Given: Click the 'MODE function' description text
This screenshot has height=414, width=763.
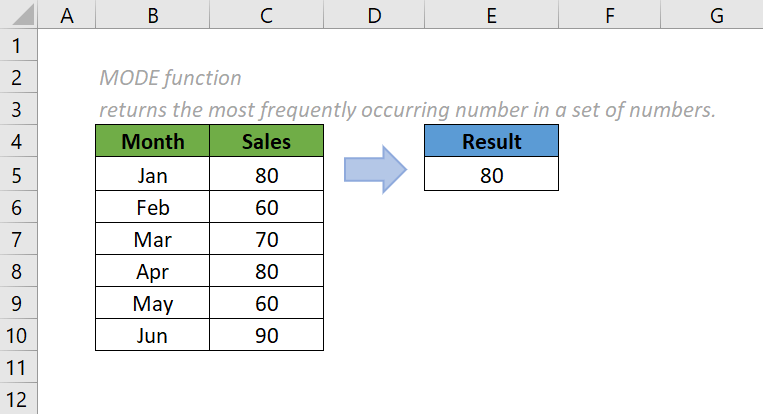Looking at the screenshot, I should click(170, 78).
